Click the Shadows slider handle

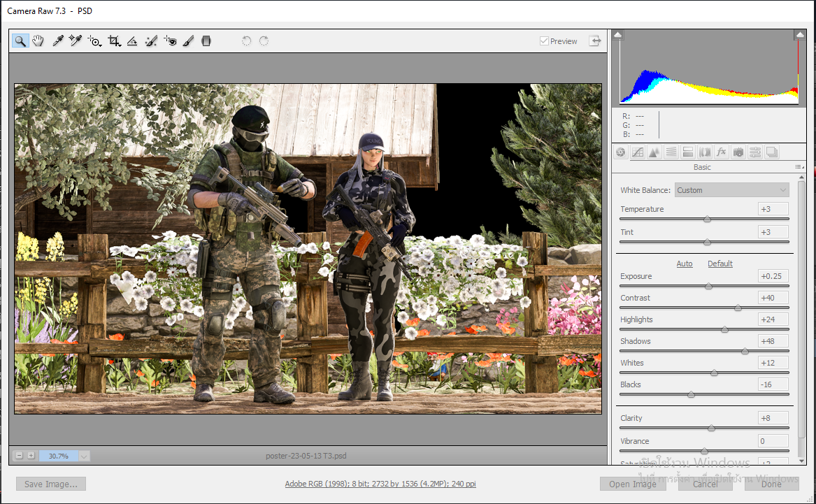[745, 351]
